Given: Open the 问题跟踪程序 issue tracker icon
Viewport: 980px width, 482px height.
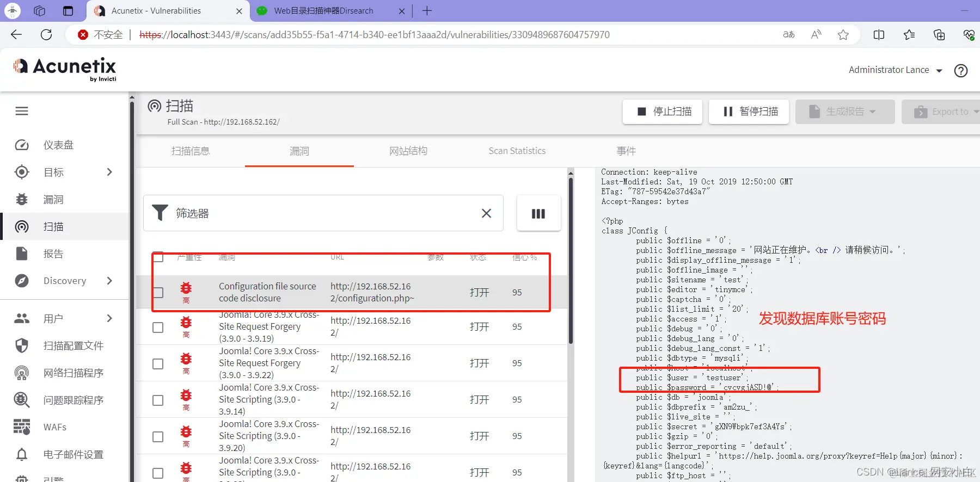Looking at the screenshot, I should coord(22,400).
